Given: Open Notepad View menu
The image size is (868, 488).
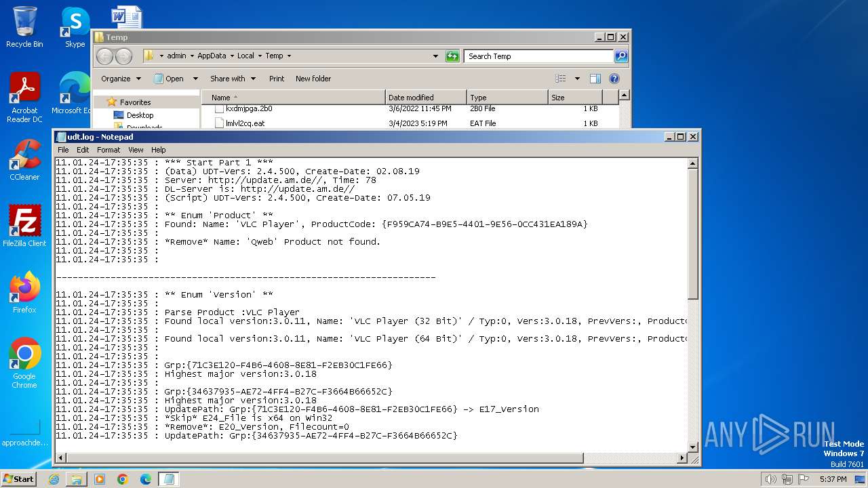Looking at the screenshot, I should tap(136, 150).
